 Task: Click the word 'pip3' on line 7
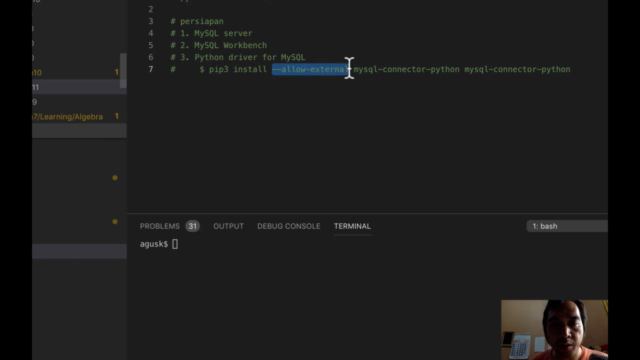pyautogui.click(x=218, y=69)
